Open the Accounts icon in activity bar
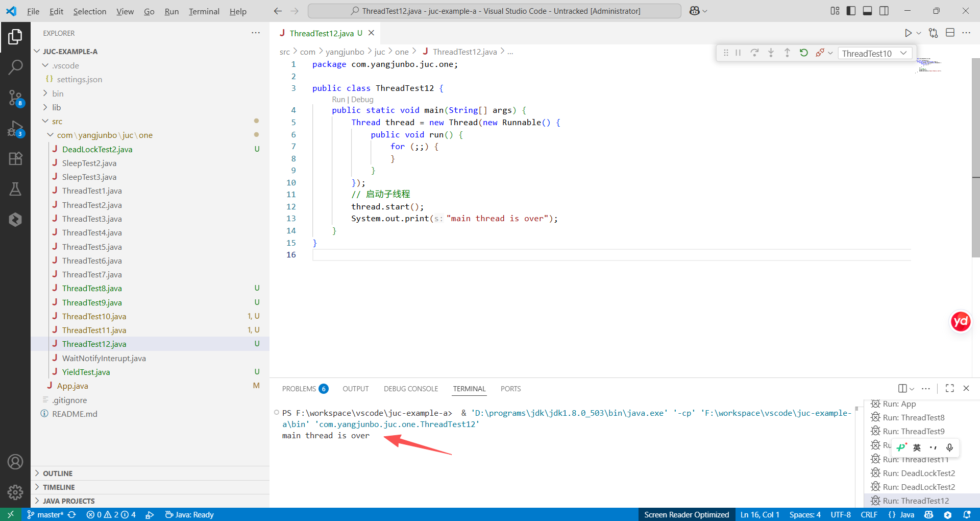The height and width of the screenshot is (521, 980). (x=15, y=462)
